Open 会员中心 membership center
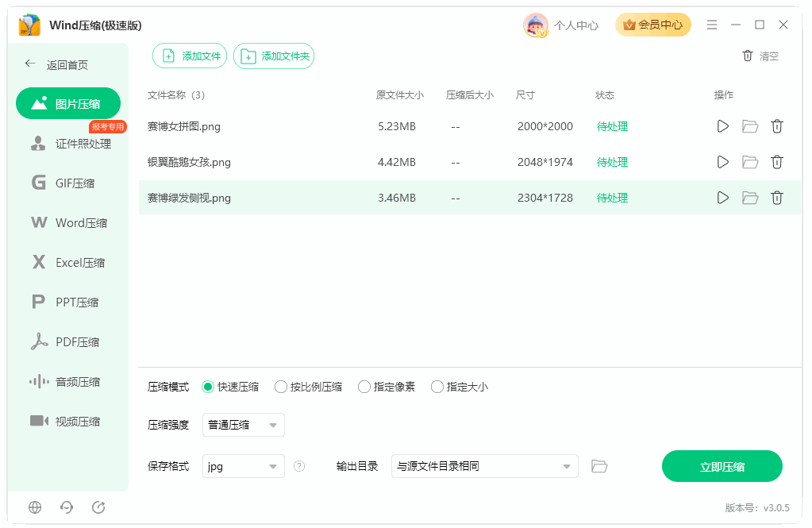Viewport: 812px width, 528px height. click(x=653, y=25)
